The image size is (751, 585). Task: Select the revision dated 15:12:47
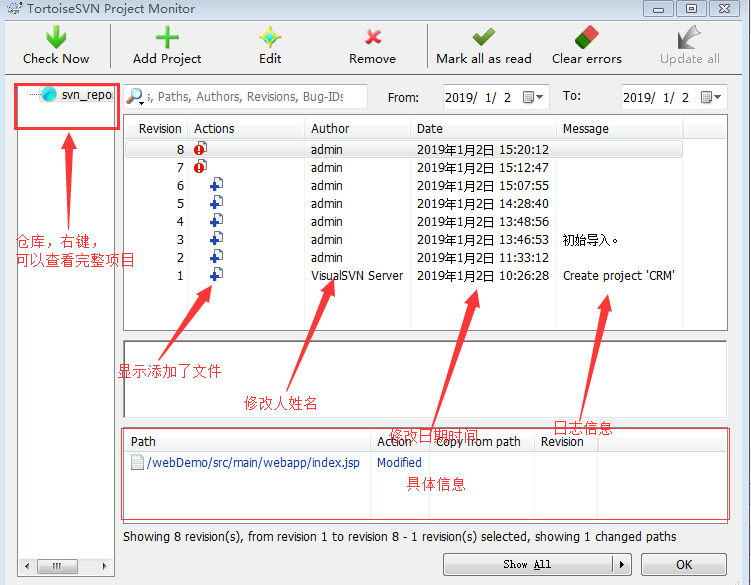click(404, 168)
